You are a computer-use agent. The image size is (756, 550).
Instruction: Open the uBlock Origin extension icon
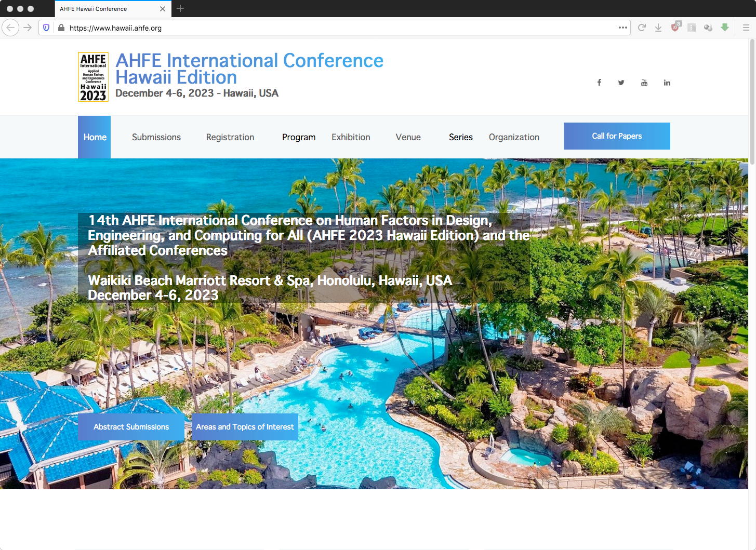[675, 27]
